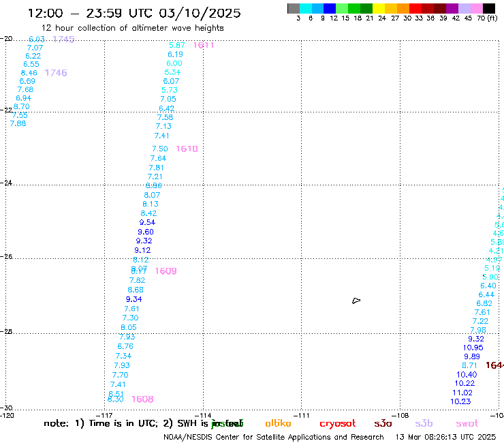Screen dimensions: 504x443
Task: Click the wave height value '6.82'
Action: (484, 304)
